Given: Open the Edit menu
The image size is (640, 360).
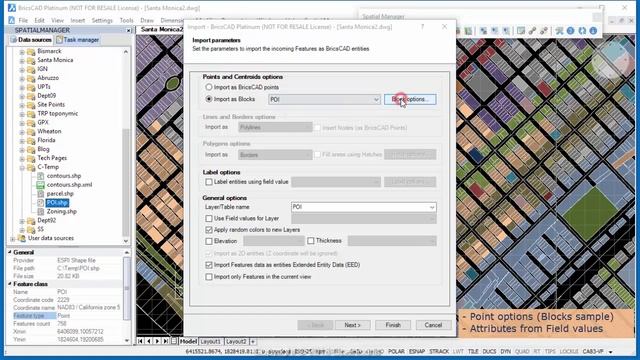Looking at the screenshot, I should [40, 20].
